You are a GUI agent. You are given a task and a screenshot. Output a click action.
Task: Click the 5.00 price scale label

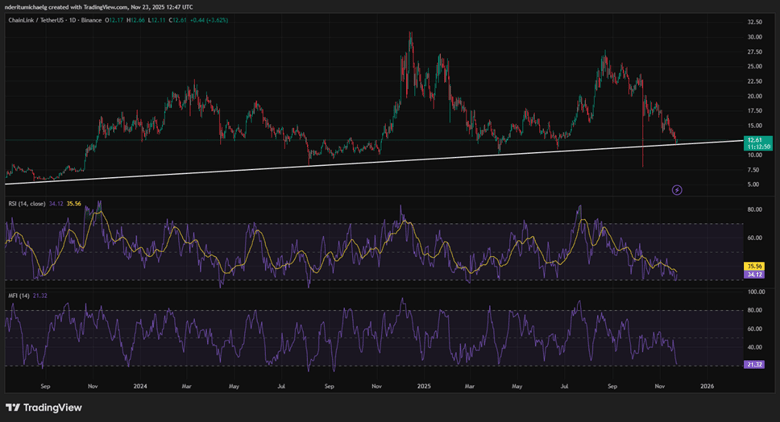753,185
